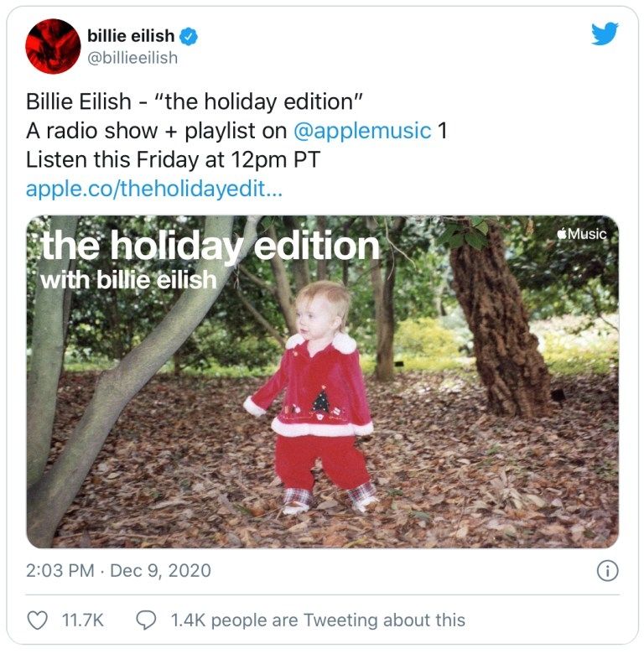Image resolution: width=644 pixels, height=654 pixels.
Task: Click the blue verified badge
Action: [189, 37]
